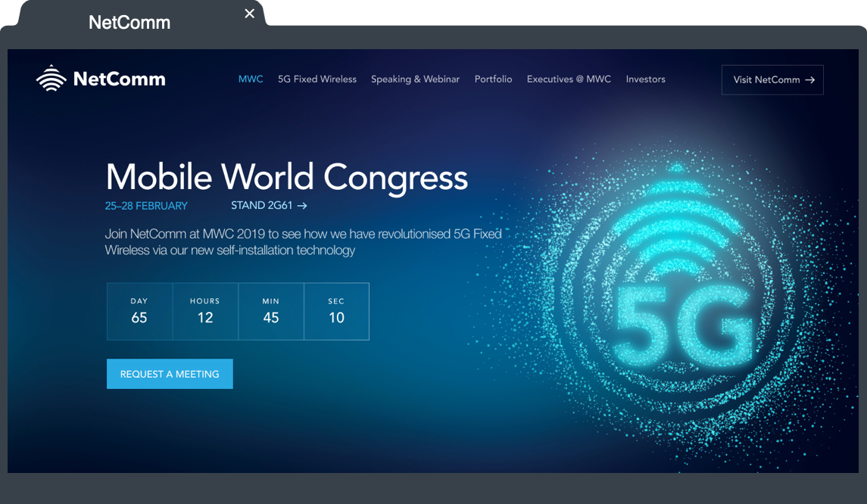
Task: Open Speaking & Webinar menu item
Action: point(415,79)
